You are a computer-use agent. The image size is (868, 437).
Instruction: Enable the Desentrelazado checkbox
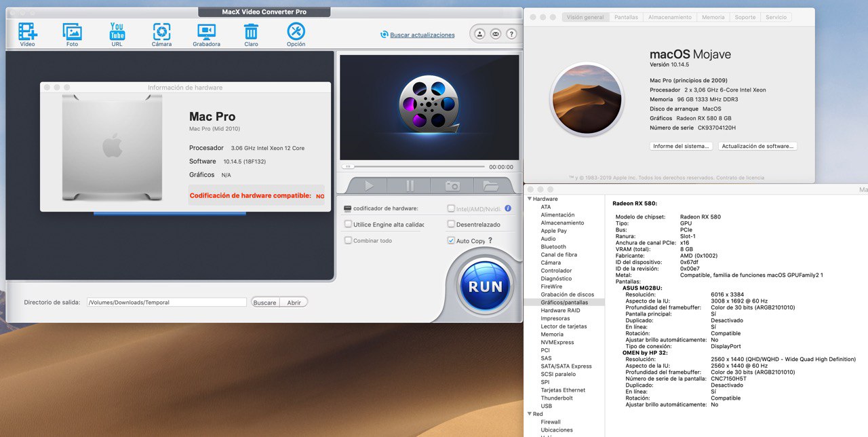(x=451, y=224)
